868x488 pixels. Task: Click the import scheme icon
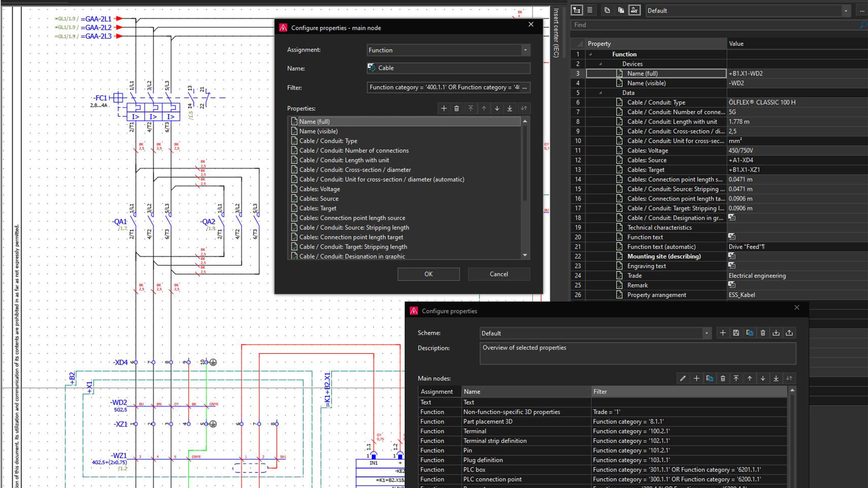tap(776, 333)
